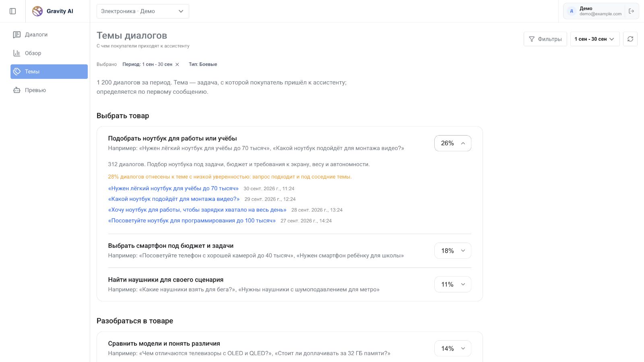Toggle the sidebar collapse icon
Screen dimensions: 644x362
click(13, 11)
